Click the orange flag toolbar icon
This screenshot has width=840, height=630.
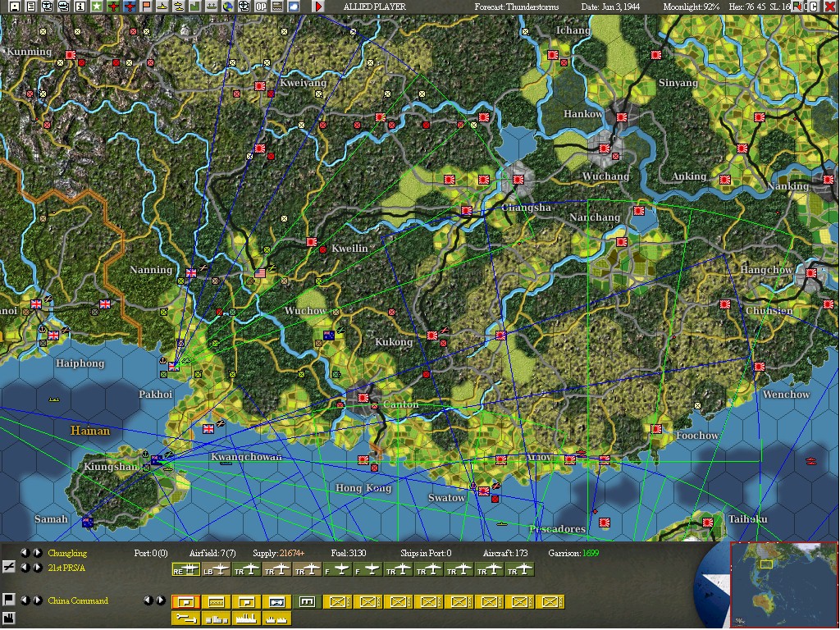tap(146, 7)
